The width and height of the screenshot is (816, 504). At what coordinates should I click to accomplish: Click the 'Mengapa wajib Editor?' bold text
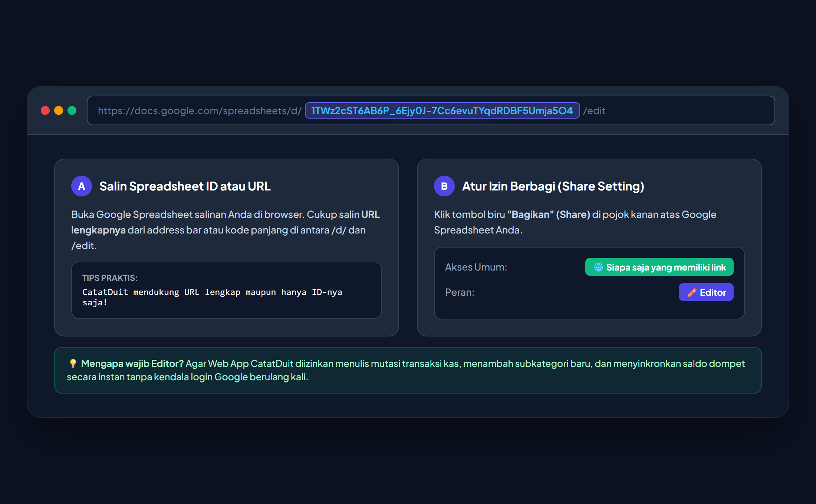coord(132,364)
